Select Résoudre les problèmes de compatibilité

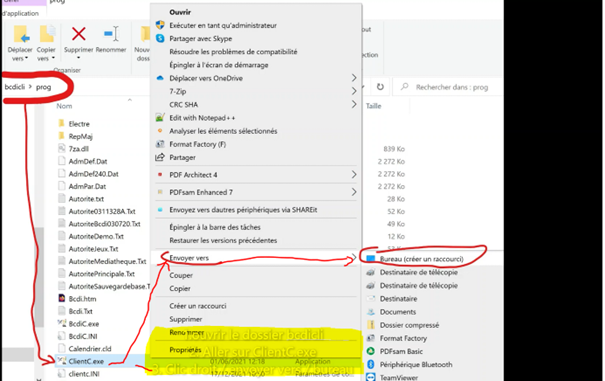pyautogui.click(x=233, y=52)
